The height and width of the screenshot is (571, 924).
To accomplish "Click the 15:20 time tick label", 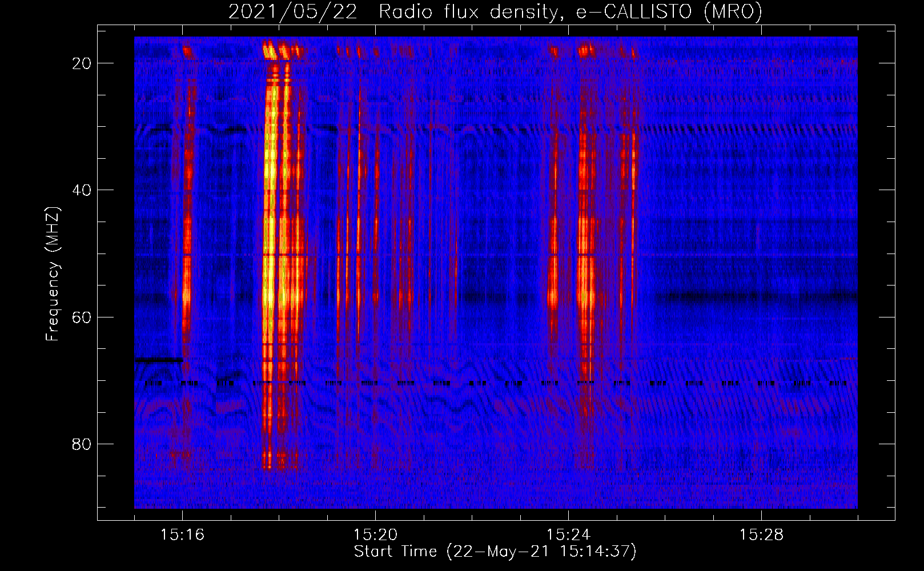I will tap(375, 535).
